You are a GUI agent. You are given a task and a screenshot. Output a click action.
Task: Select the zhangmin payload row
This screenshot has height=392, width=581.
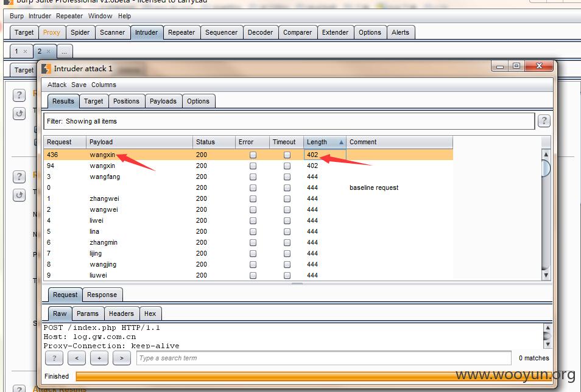[x=248, y=242]
